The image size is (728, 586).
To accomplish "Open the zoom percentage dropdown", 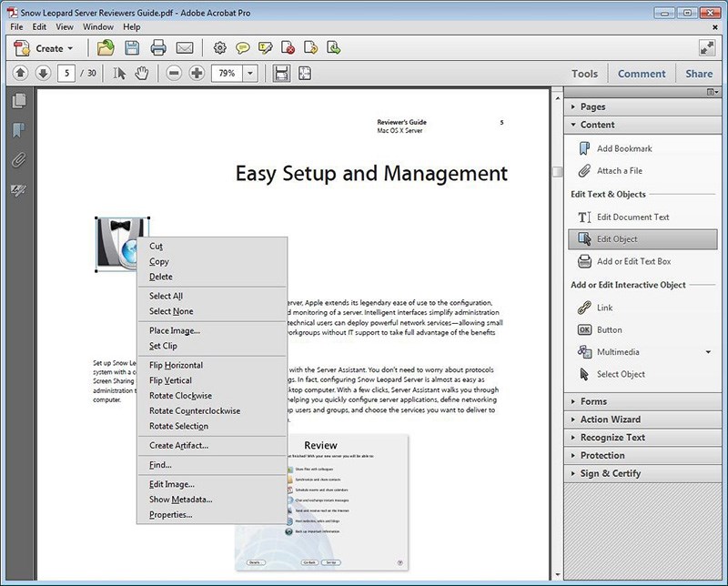I will (x=249, y=73).
